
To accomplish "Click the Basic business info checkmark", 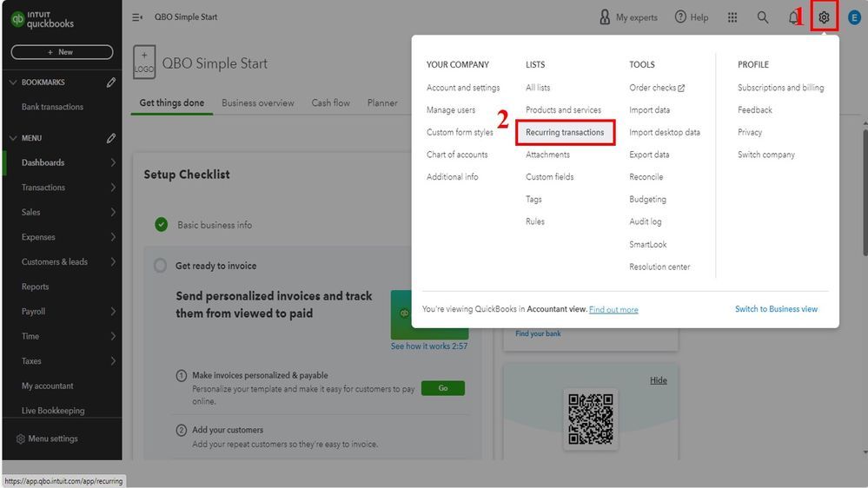I will coord(161,225).
